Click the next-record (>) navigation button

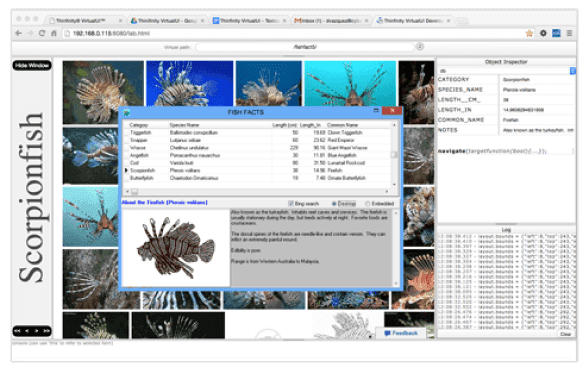36,331
